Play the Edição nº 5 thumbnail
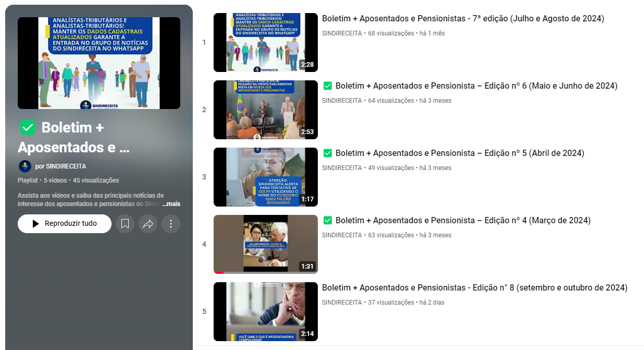 265,177
